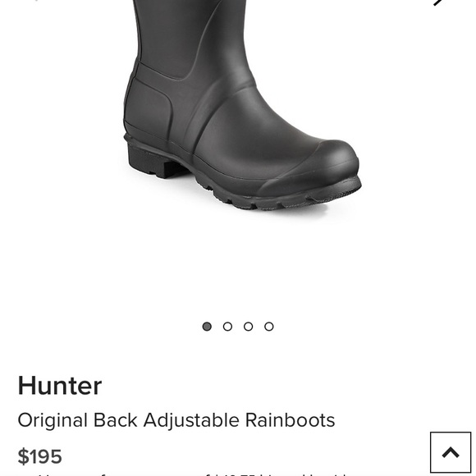Go to the previous product image arrow
This screenshot has height=476, width=476.
click(x=36, y=1)
